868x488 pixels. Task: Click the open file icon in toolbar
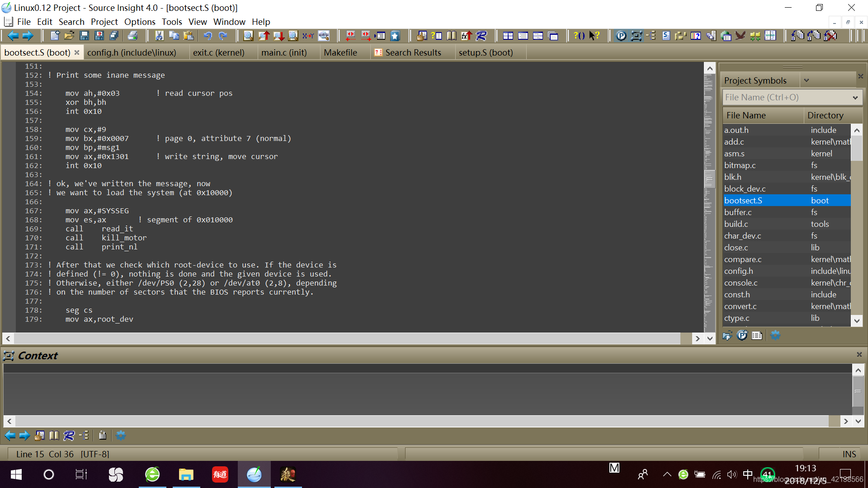(67, 37)
